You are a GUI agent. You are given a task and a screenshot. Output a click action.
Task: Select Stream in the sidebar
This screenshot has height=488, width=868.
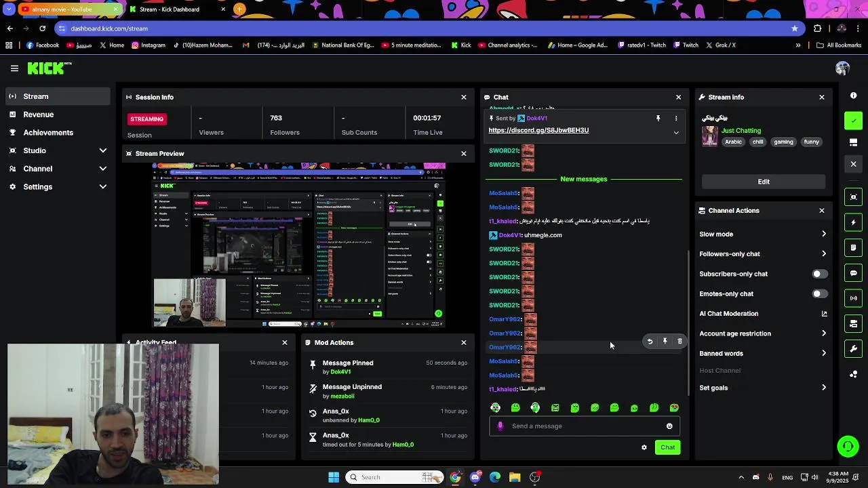click(x=58, y=96)
